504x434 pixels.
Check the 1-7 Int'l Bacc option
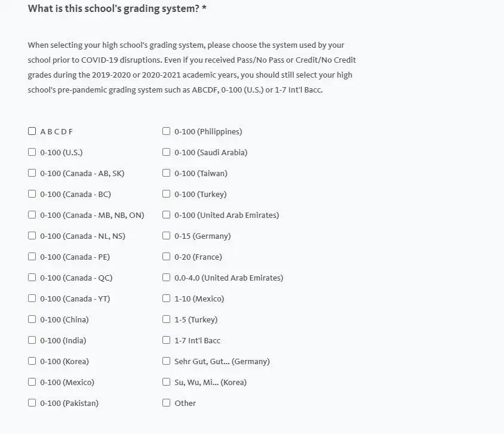(x=167, y=340)
